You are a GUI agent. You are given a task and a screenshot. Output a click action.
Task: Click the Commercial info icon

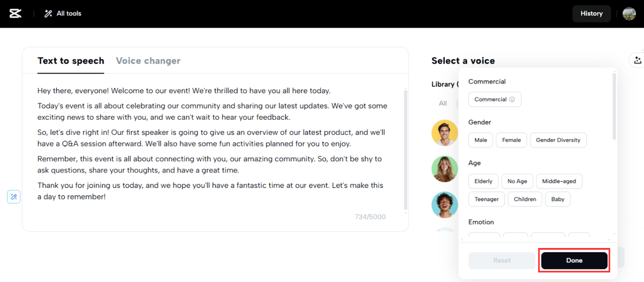[x=512, y=100]
